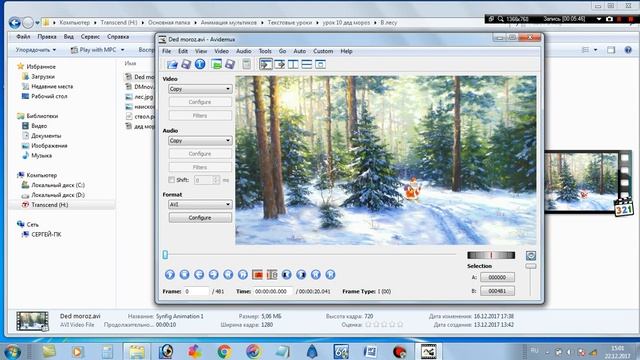Open Explorer Сервис menu
640x360 pixels.
pyautogui.click(x=90, y=37)
